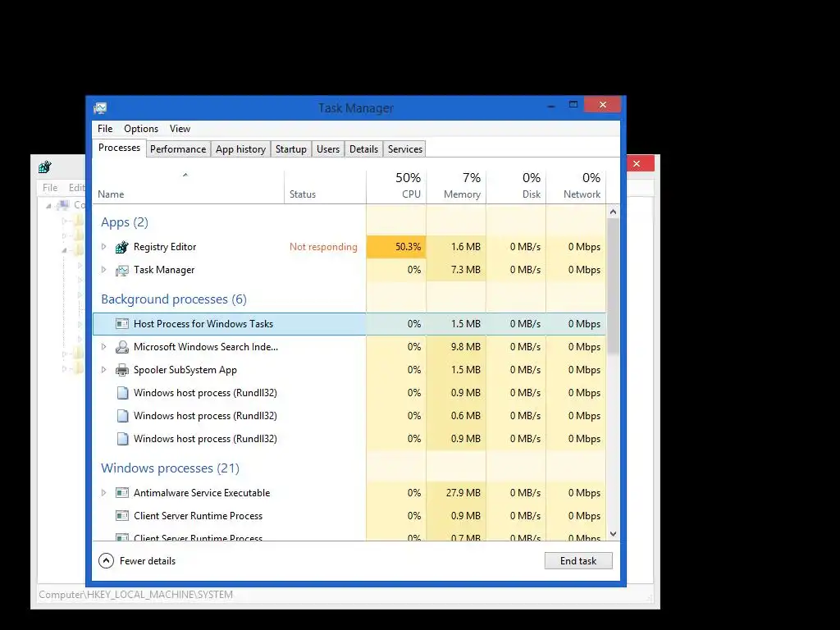Select Antimalware Service Executable text
Image resolution: width=840 pixels, height=630 pixels.
pyautogui.click(x=202, y=493)
